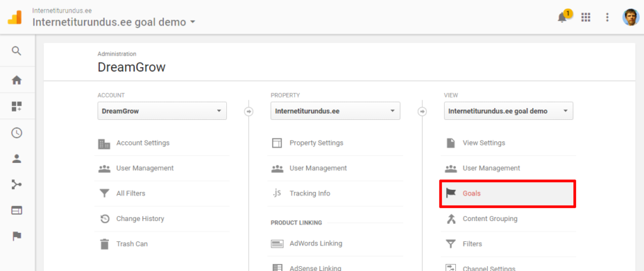
Task: Click the Property Settings layout icon
Action: point(277,143)
